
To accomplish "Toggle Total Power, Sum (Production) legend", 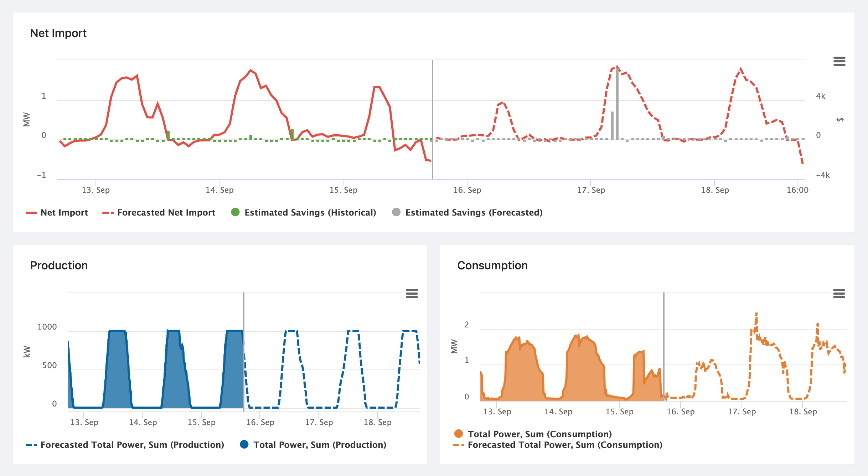I will (x=320, y=445).
